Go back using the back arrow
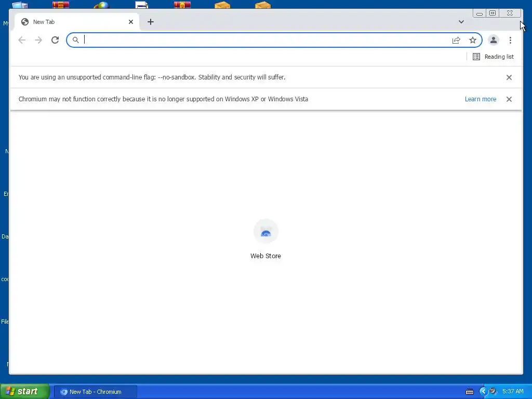Image resolution: width=532 pixels, height=399 pixels. (x=22, y=40)
